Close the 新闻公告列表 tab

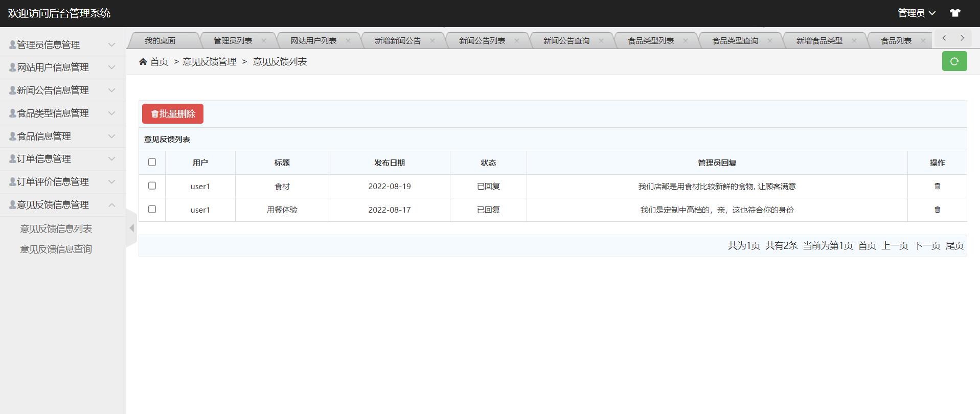(517, 40)
